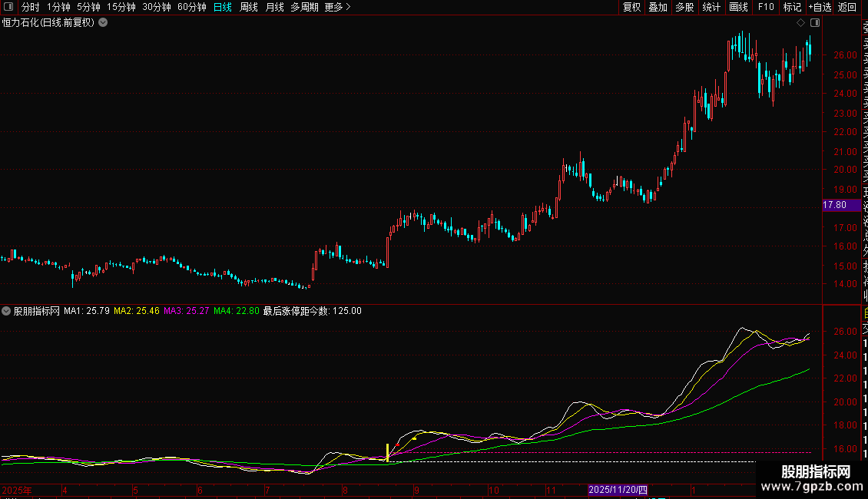The image size is (868, 499).
Task: Open the 统计 statistics tool
Action: coord(711,7)
